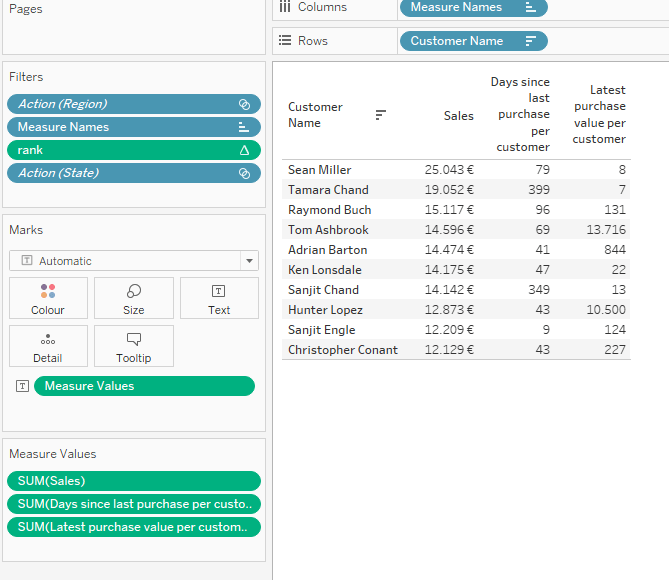
Task: Click the Measure Names filter pill
Action: pos(120,127)
